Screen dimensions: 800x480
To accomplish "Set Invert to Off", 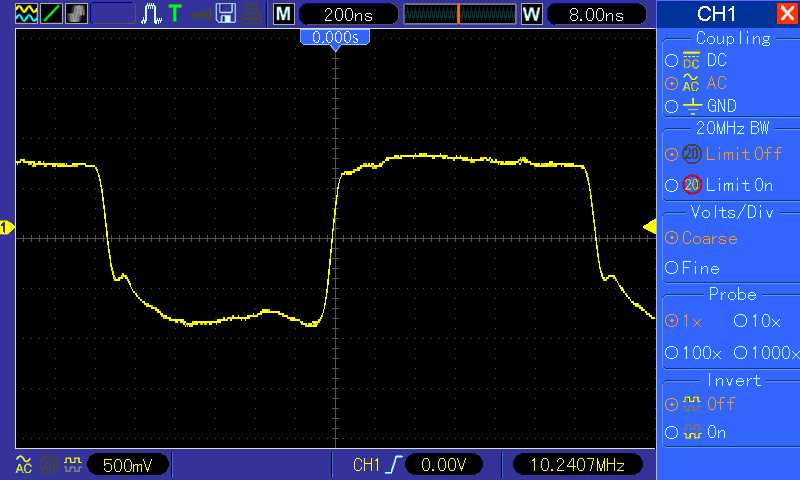I will pyautogui.click(x=671, y=405).
